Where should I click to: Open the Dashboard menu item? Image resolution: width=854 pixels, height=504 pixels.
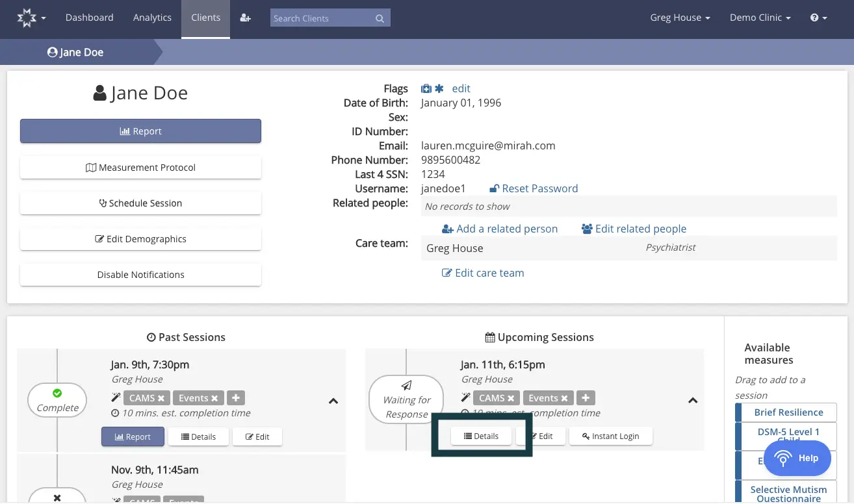(x=90, y=18)
